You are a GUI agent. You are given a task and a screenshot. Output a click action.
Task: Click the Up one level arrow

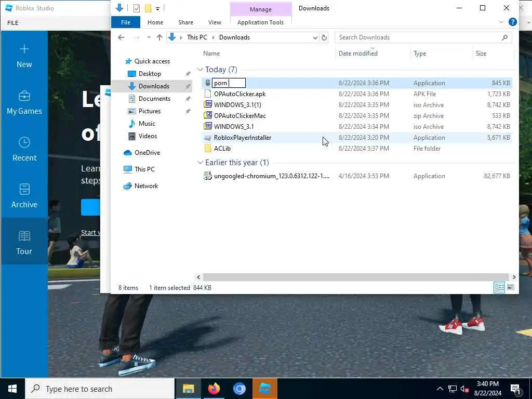(159, 37)
